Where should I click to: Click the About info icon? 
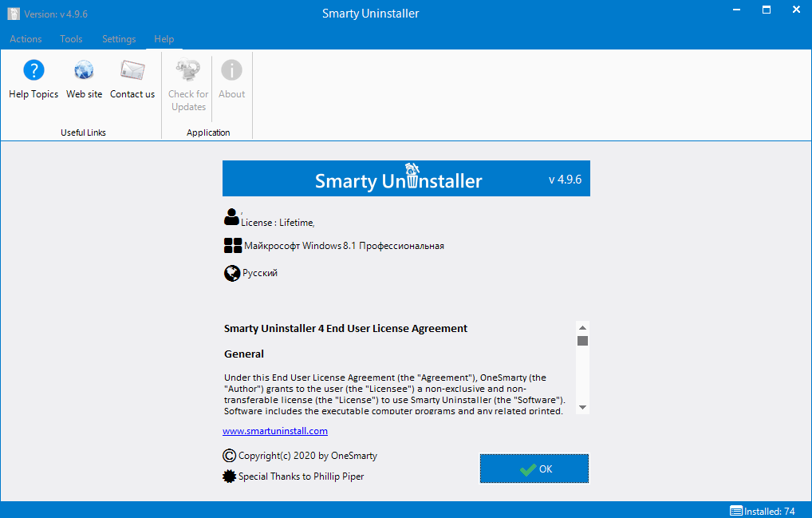231,70
